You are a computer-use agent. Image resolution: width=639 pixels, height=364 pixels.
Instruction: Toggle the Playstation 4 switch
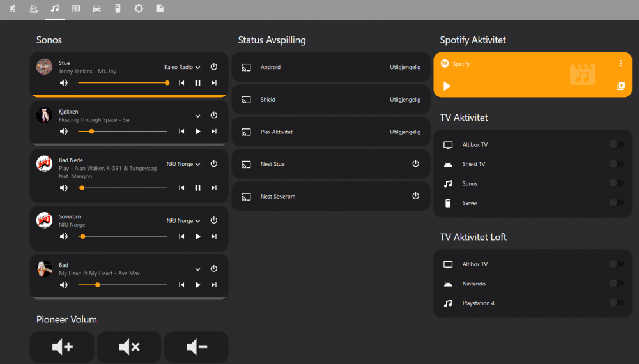[x=615, y=303]
